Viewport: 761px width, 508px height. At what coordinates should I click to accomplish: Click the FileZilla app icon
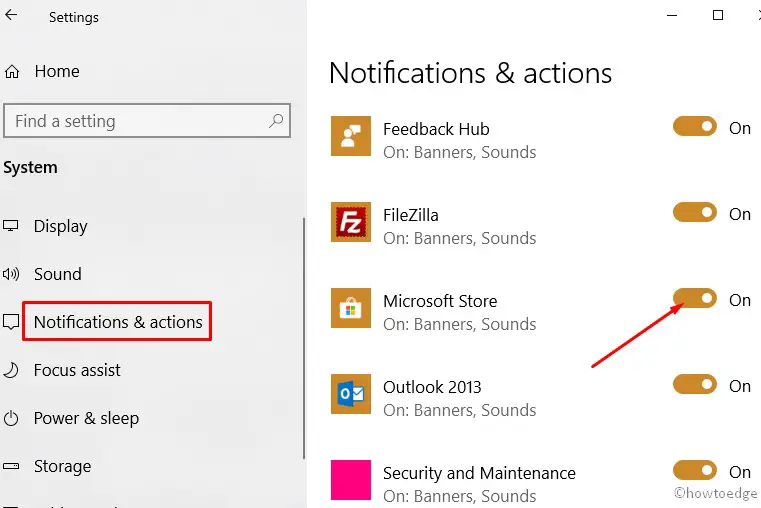pyautogui.click(x=350, y=223)
